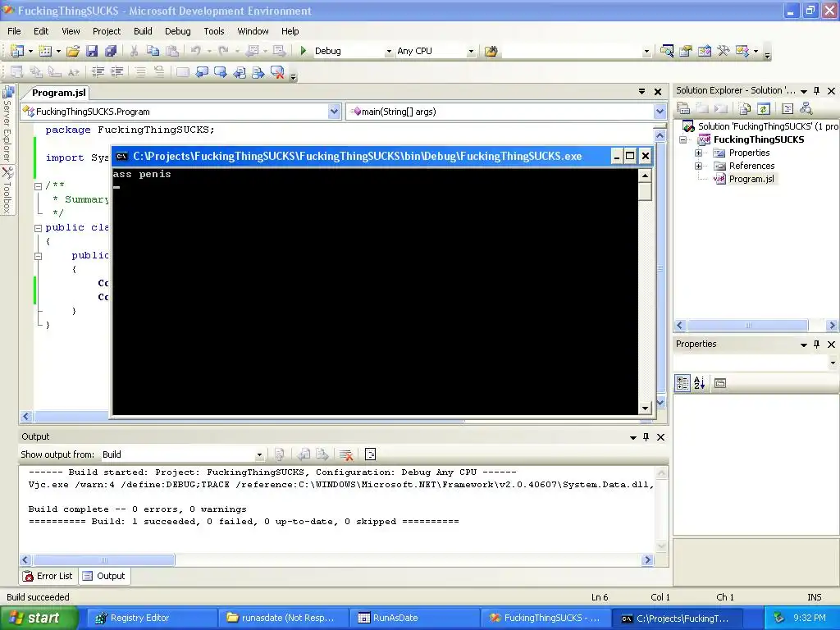The width and height of the screenshot is (840, 630).
Task: Click the Open File folder icon
Action: 73,51
